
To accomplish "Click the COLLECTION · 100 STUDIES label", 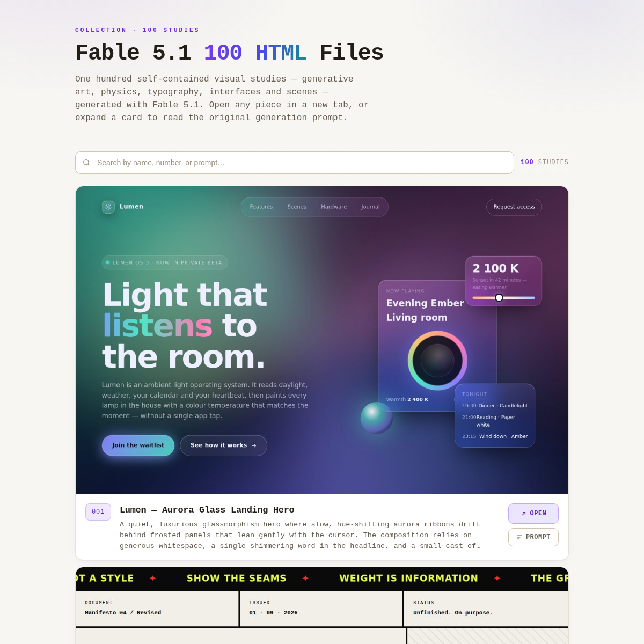I will pyautogui.click(x=137, y=30).
